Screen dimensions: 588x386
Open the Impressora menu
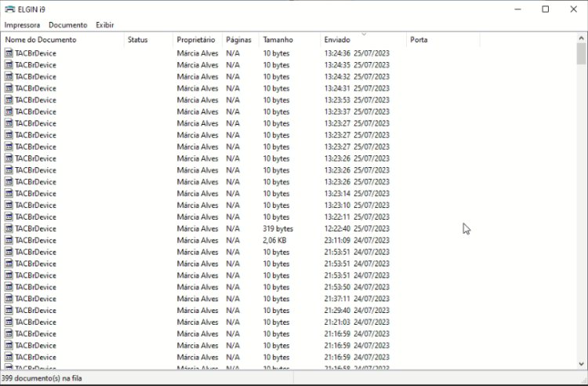(22, 25)
